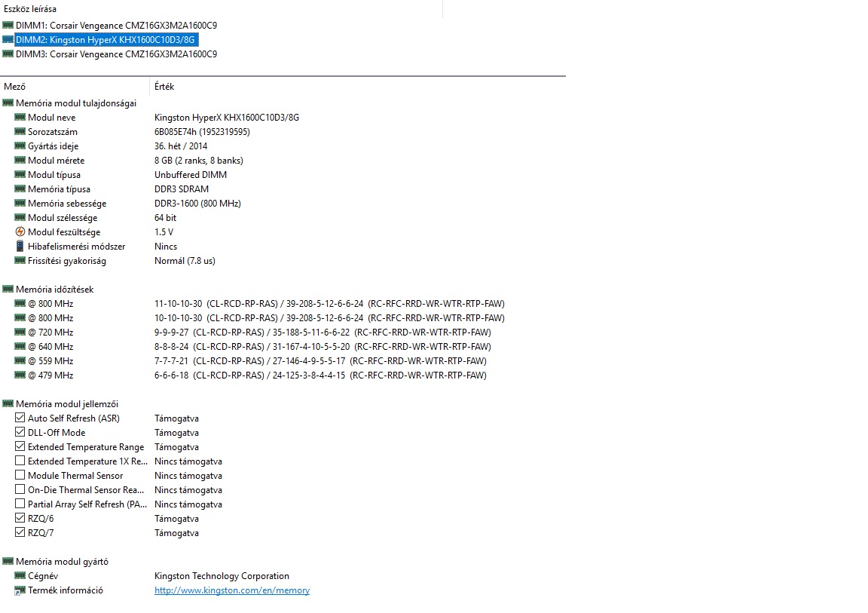Click link icon beside Termék információ

[x=20, y=590]
